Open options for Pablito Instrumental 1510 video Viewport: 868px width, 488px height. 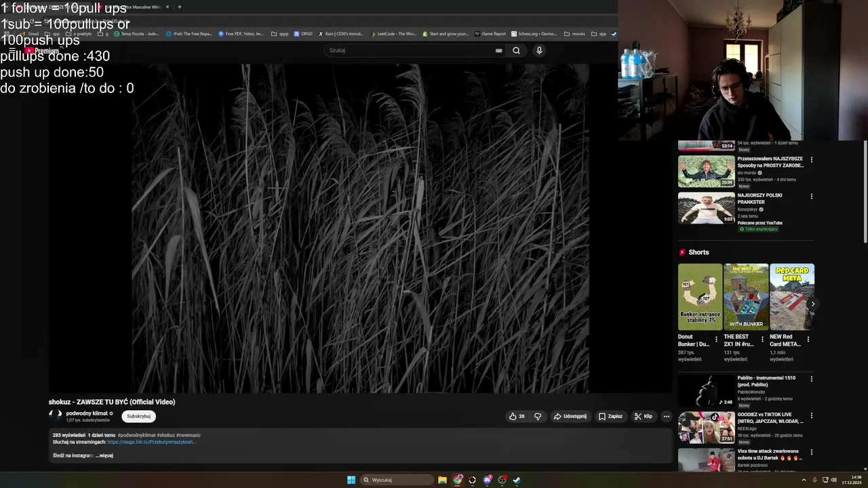pos(811,379)
